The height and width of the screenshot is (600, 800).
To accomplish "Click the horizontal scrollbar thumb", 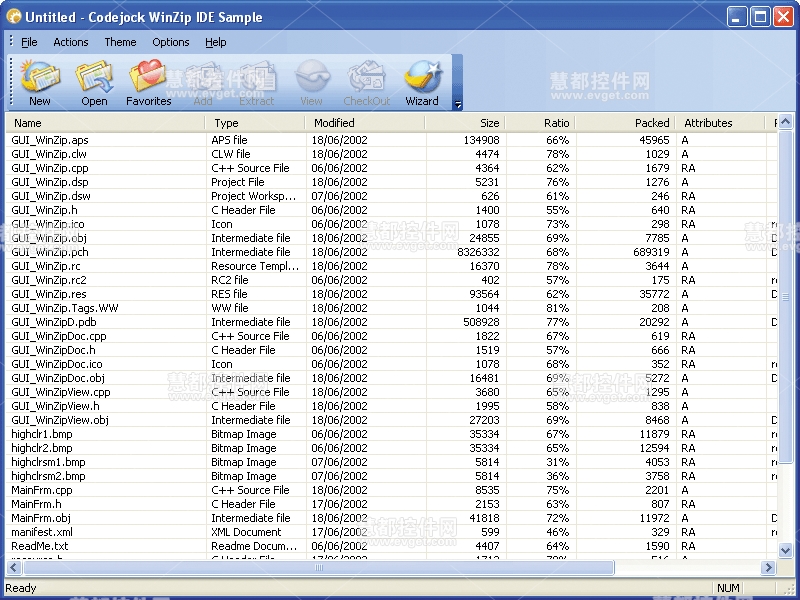I will click(x=319, y=567).
